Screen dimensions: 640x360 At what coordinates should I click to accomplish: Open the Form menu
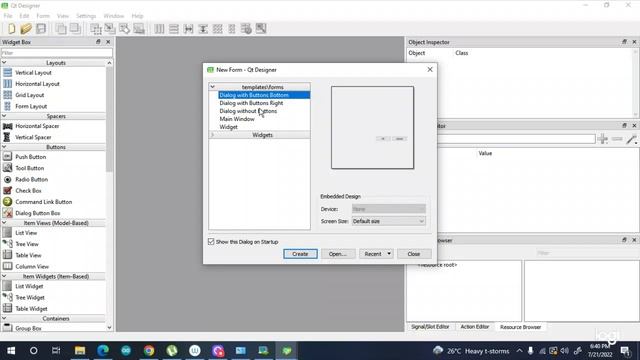tap(43, 16)
